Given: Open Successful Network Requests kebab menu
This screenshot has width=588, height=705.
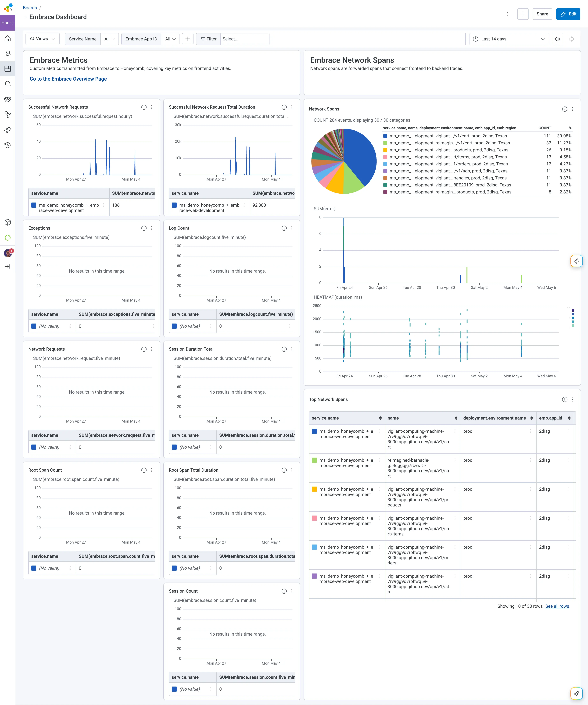Looking at the screenshot, I should 152,107.
